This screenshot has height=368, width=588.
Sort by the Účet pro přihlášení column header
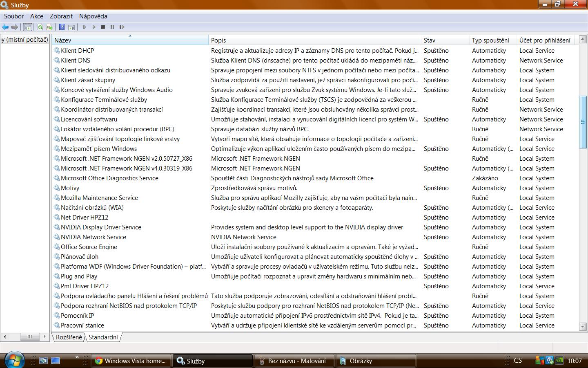546,40
